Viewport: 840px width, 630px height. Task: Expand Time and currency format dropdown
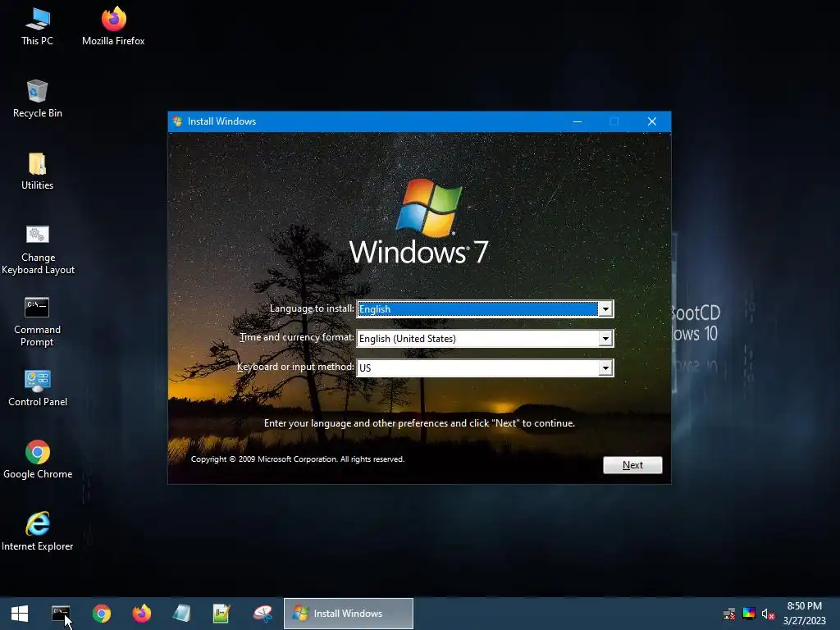(605, 339)
